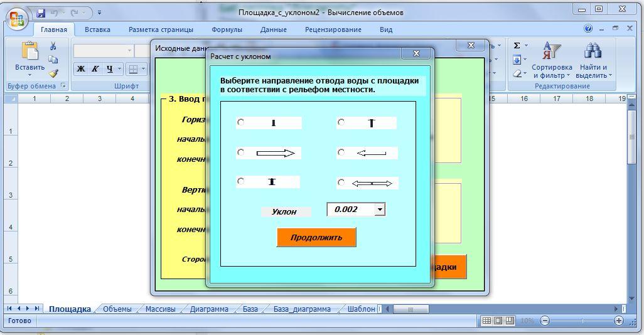Viewport: 644px width, 335px height.
Task: Select the short down-arrow direction option
Action: (x=240, y=122)
